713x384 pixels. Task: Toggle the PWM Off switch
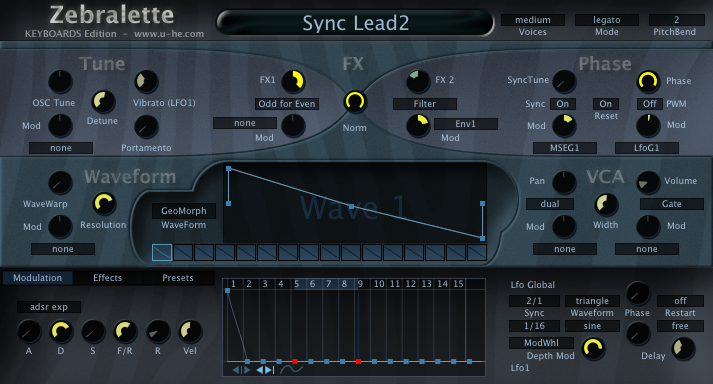(649, 104)
